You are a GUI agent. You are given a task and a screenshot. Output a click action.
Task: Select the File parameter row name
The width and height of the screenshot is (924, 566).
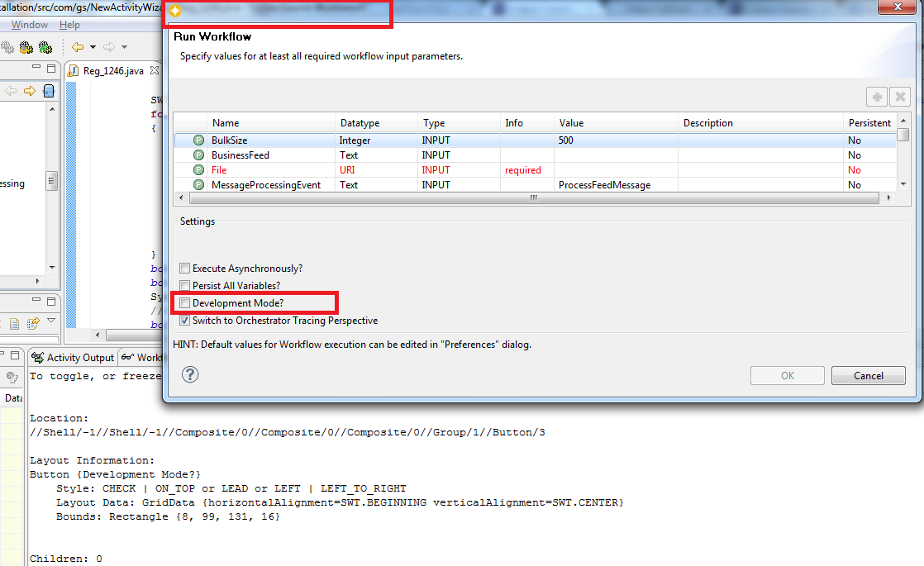pyautogui.click(x=219, y=169)
